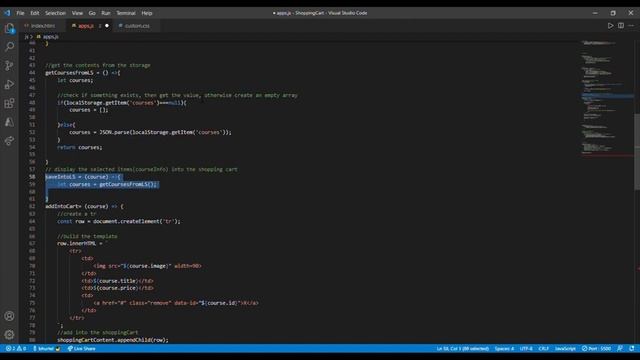
Task: Open the Accounts menu
Action: pos(9,316)
